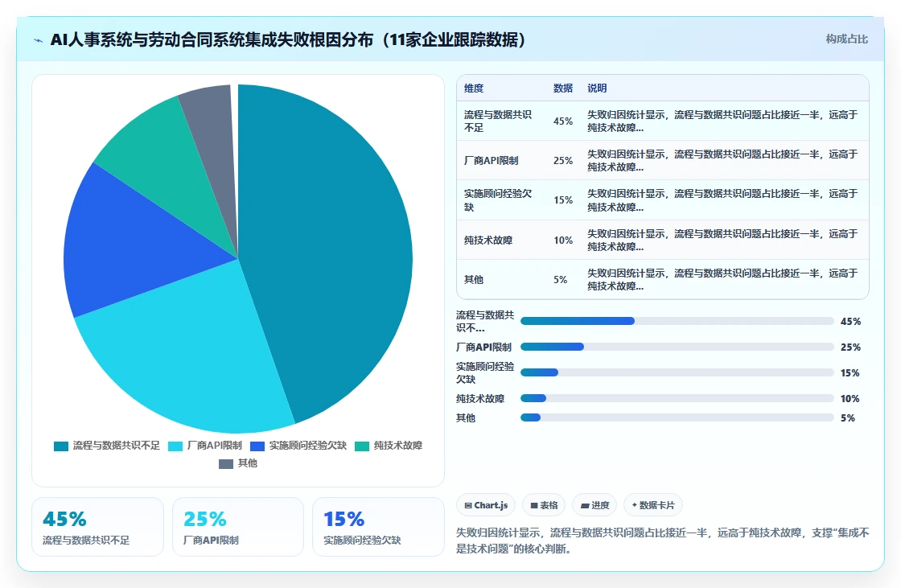Image resolution: width=901 pixels, height=588 pixels.
Task: Click the chart title text
Action: click(288, 39)
